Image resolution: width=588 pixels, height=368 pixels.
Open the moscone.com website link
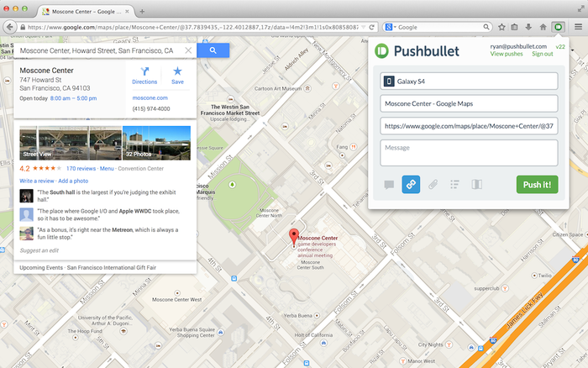[150, 97]
